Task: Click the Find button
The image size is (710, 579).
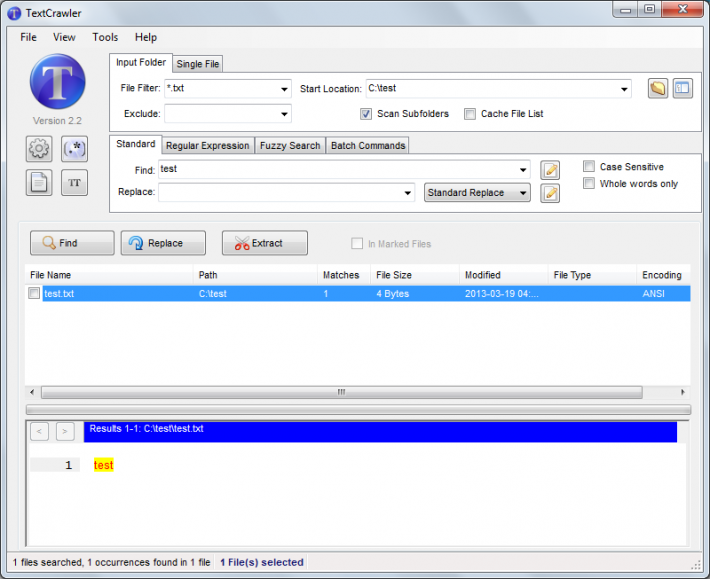Action: [72, 243]
